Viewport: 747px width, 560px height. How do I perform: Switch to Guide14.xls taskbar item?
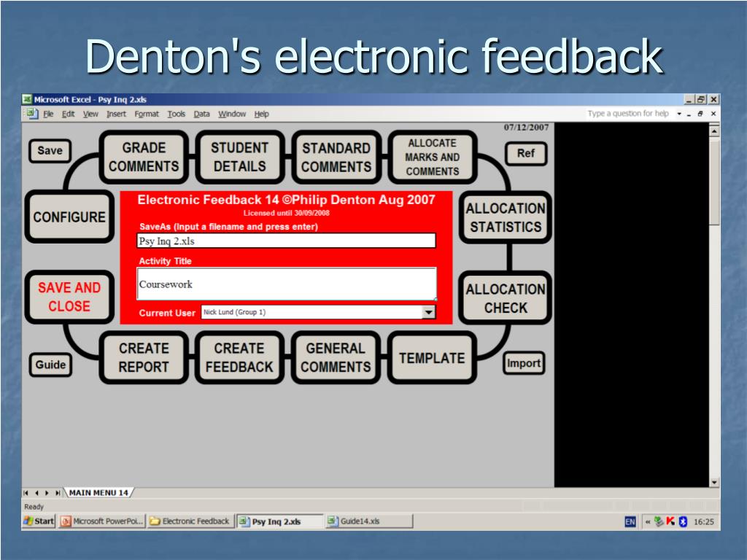(368, 521)
